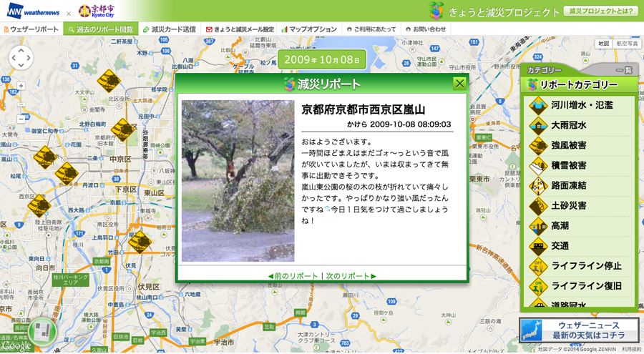Open the お問い合わせ tab

(426, 29)
